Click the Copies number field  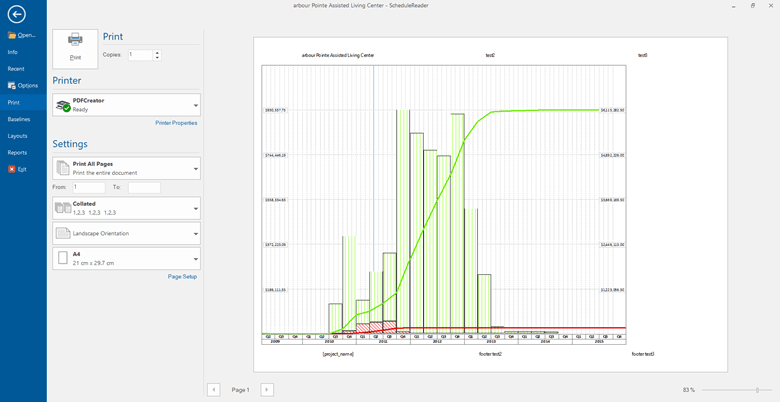[x=140, y=55]
